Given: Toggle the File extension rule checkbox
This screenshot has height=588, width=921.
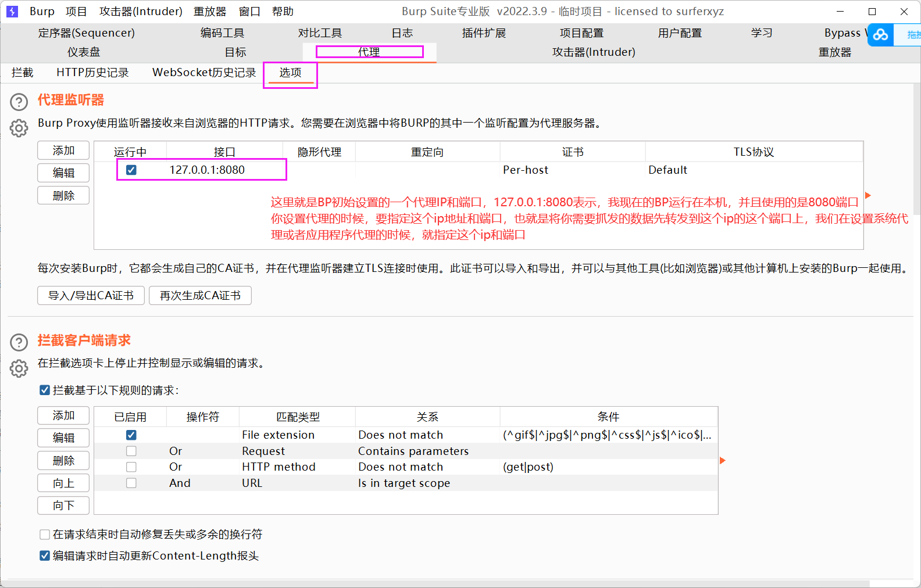Looking at the screenshot, I should [x=131, y=435].
